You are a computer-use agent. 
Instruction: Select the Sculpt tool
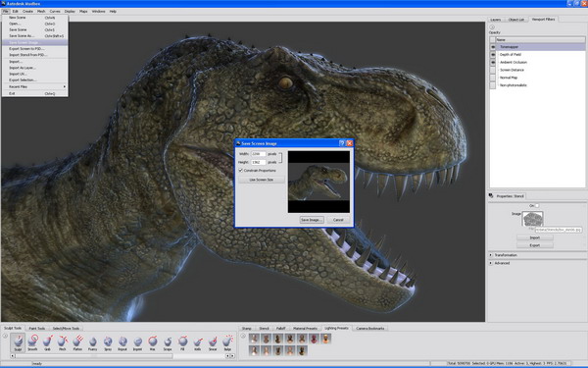[x=18, y=342]
